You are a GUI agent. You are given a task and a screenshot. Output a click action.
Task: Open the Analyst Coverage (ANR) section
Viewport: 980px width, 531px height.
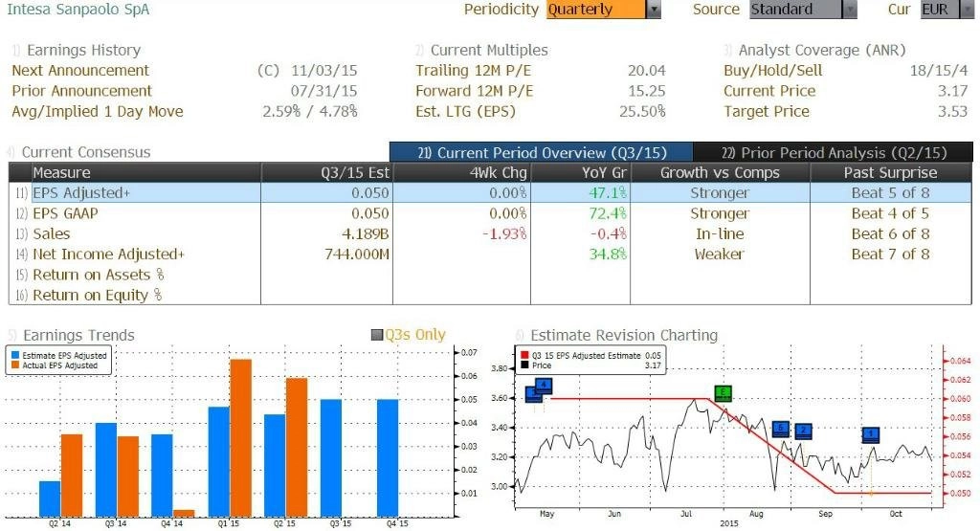[x=821, y=50]
